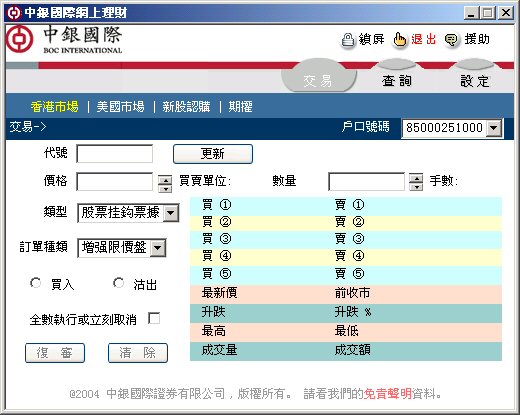Click the logout hand icon
This screenshot has height=415, width=520.
tap(399, 40)
